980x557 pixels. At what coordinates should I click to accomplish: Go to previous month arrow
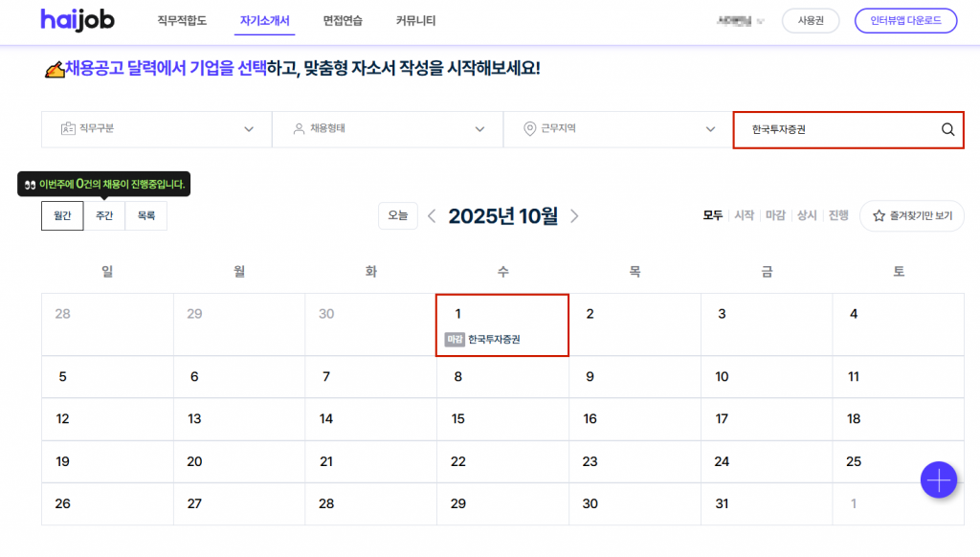(432, 216)
